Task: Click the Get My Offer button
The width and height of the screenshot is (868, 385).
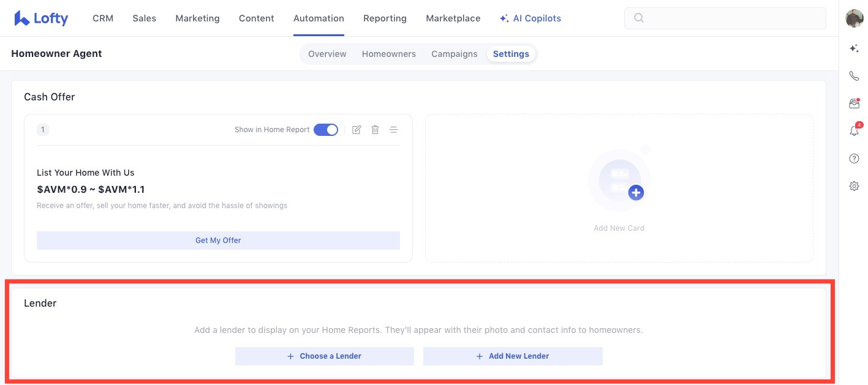Action: pyautogui.click(x=218, y=241)
